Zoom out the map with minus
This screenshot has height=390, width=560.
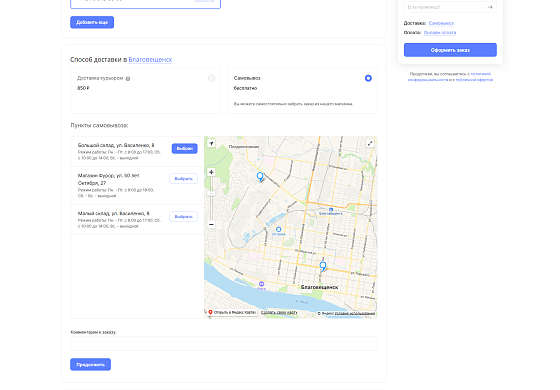pos(211,224)
